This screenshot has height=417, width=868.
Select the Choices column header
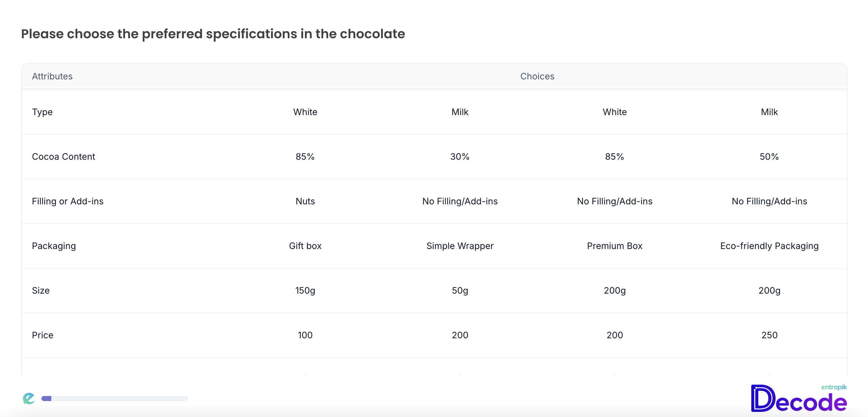click(537, 76)
